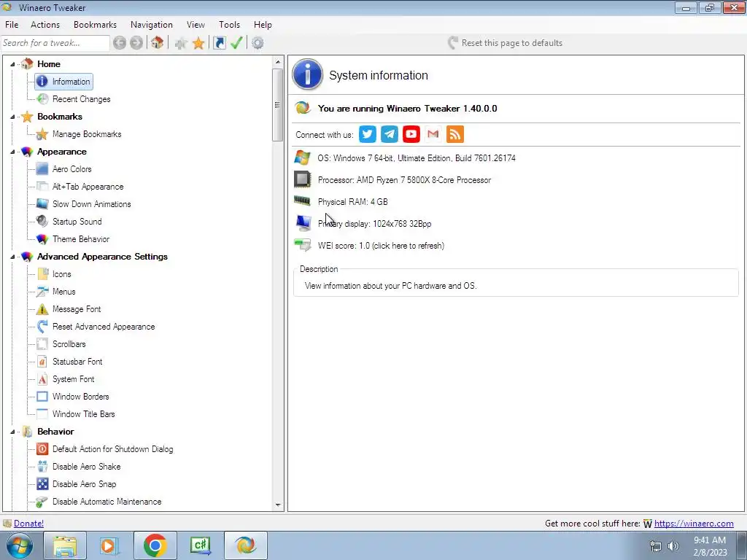Open the Actions menu
Image resolution: width=747 pixels, height=560 pixels.
point(45,25)
